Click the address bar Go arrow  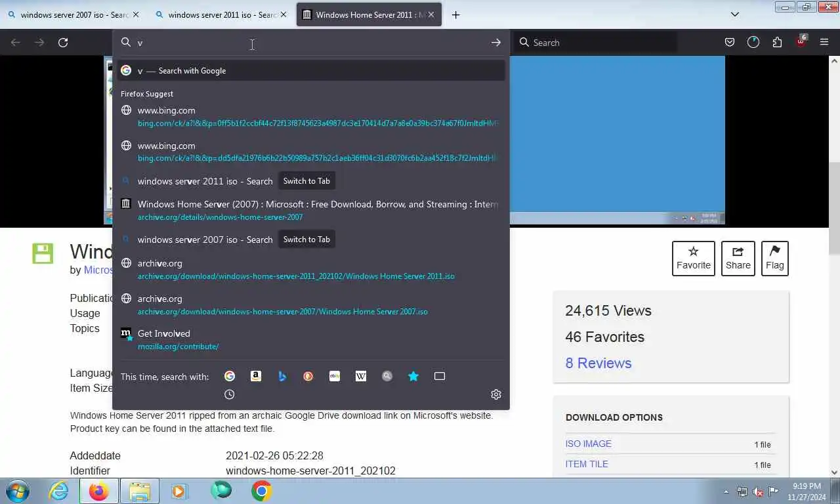click(x=496, y=43)
